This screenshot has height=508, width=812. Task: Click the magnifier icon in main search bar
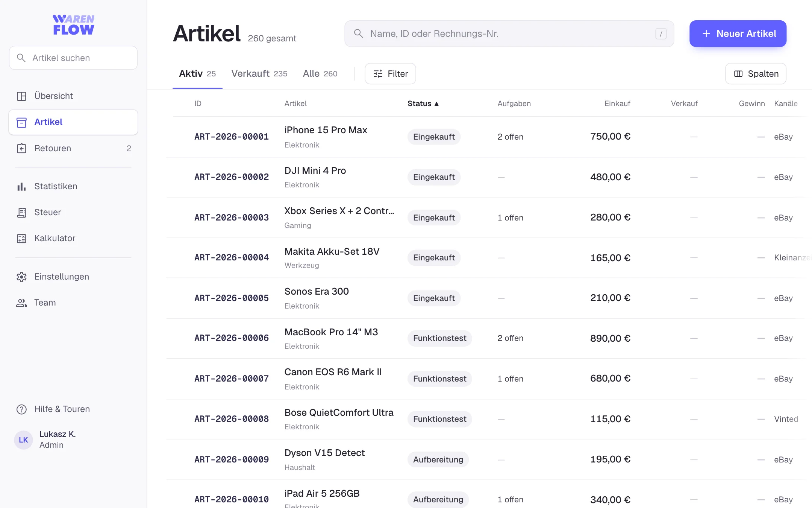click(359, 33)
